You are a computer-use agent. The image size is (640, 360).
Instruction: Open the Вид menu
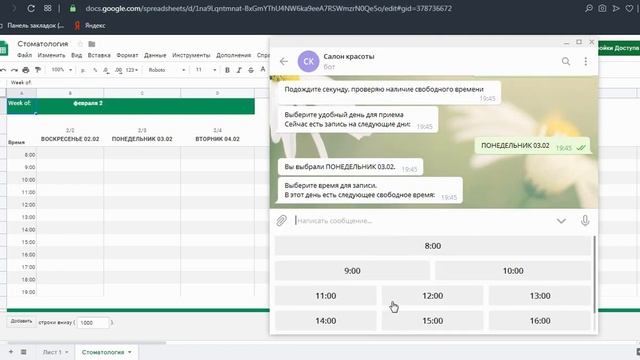click(x=76, y=55)
